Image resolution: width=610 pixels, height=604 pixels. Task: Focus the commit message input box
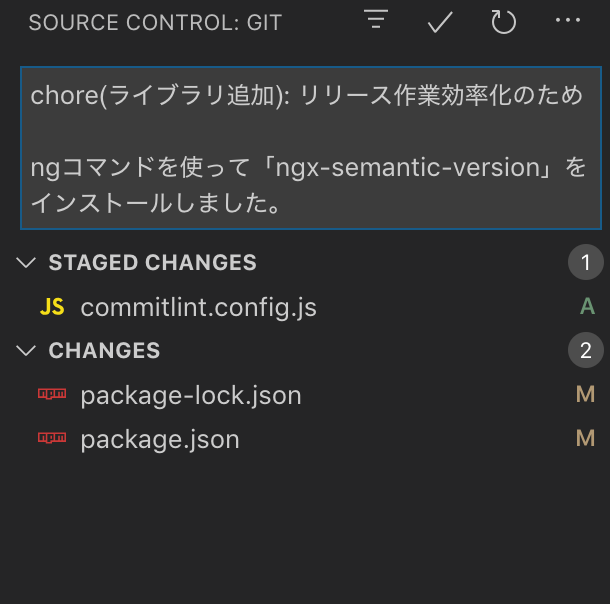311,148
